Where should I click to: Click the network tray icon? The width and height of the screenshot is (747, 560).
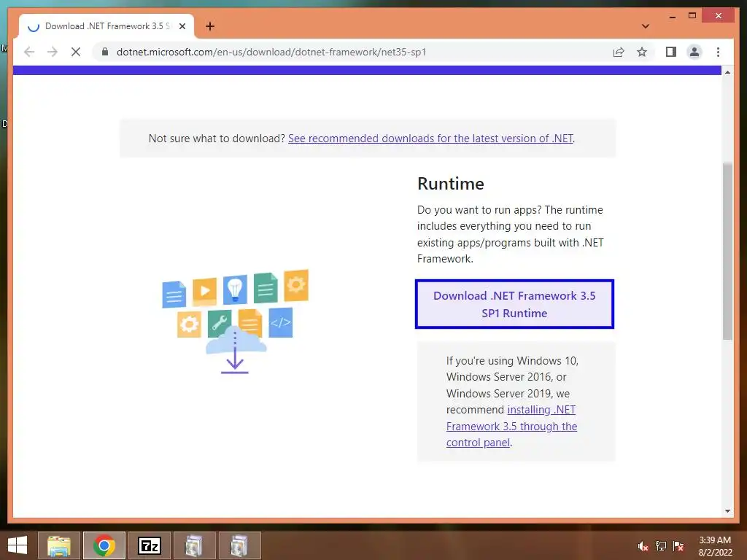(661, 546)
